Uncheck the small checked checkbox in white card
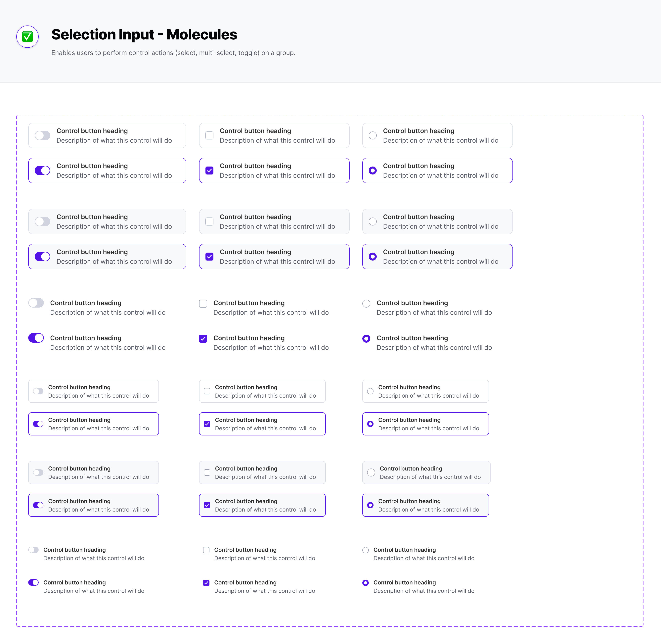The width and height of the screenshot is (661, 644). point(207,424)
